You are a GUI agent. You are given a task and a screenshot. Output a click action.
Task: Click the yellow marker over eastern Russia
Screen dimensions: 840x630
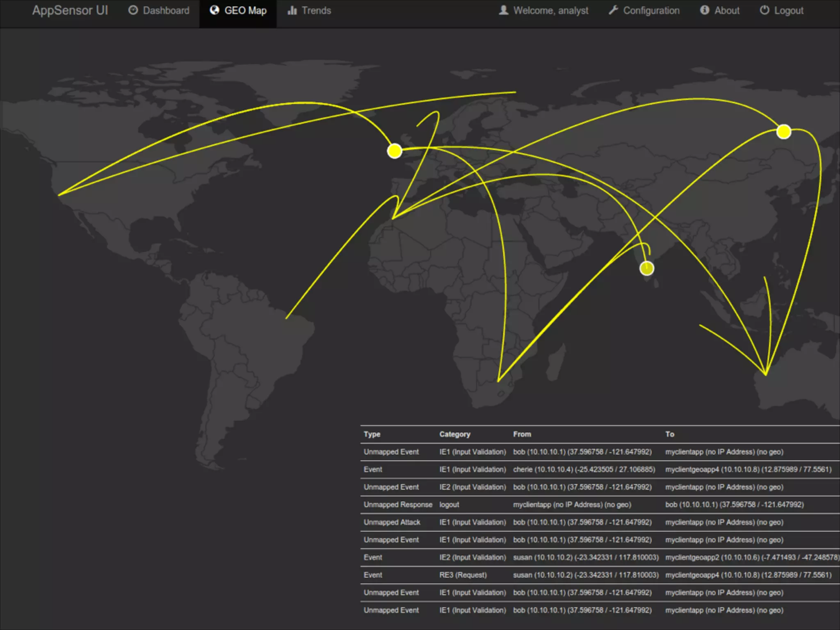783,132
